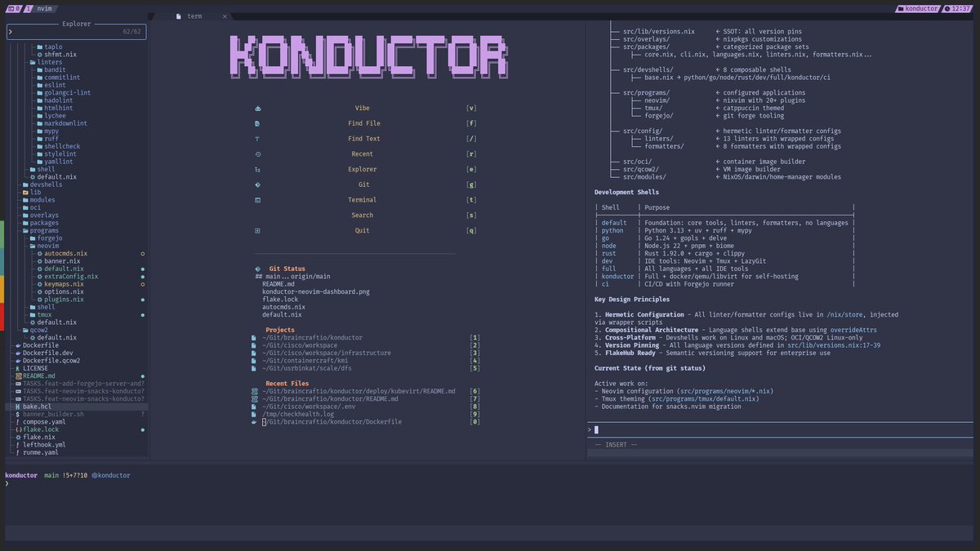Click the clock icon at 12:37

click(x=946, y=8)
